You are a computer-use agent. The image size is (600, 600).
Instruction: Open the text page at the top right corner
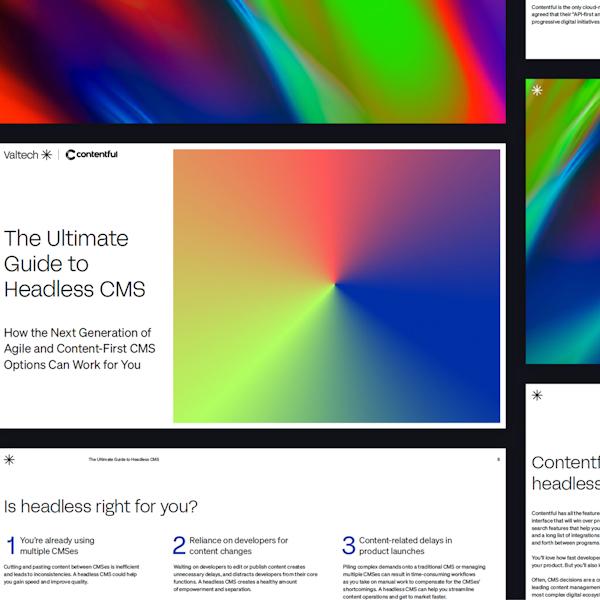(x=563, y=25)
